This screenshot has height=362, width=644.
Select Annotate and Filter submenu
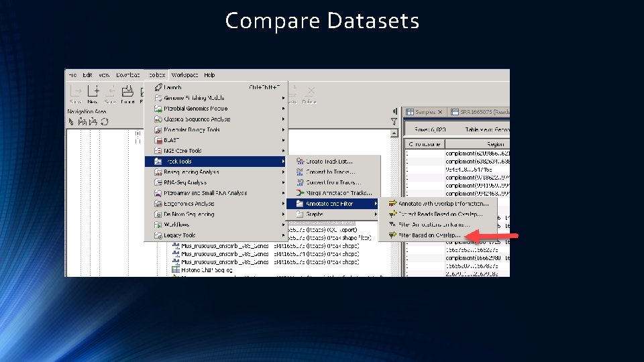tap(333, 204)
